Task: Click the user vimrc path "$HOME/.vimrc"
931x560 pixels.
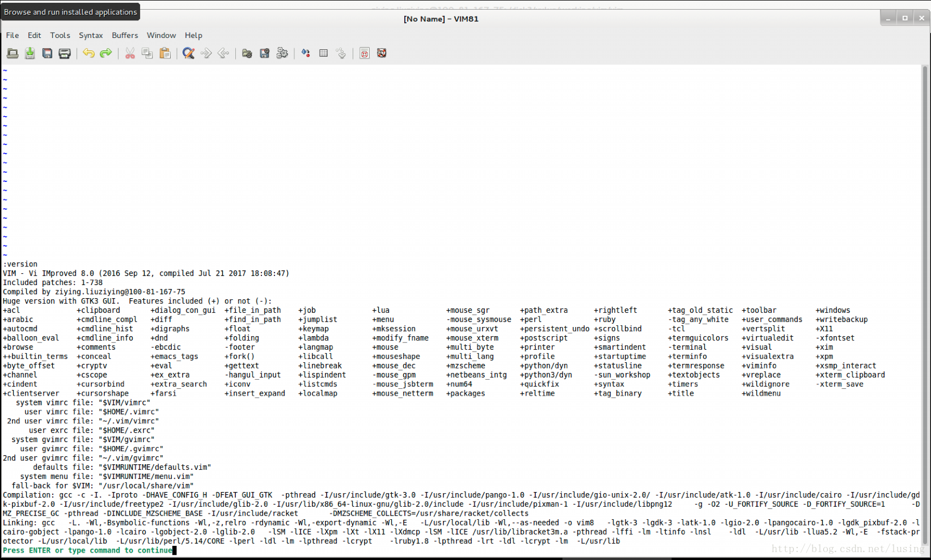Action: [x=129, y=412]
